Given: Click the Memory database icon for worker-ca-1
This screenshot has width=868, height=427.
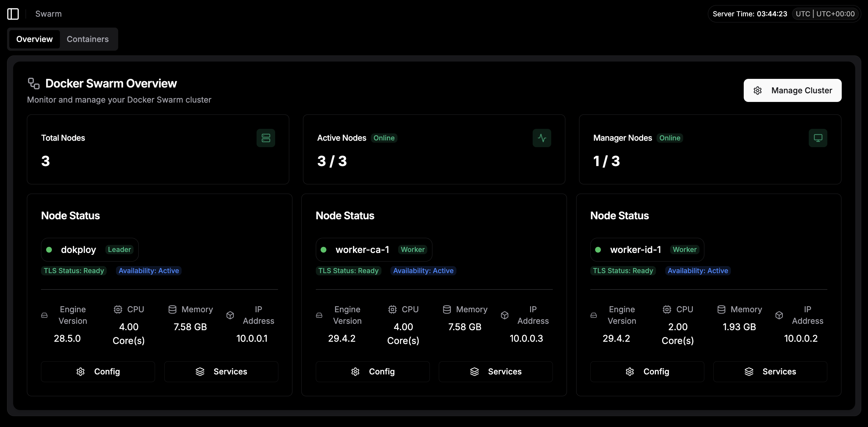Looking at the screenshot, I should coord(447,309).
